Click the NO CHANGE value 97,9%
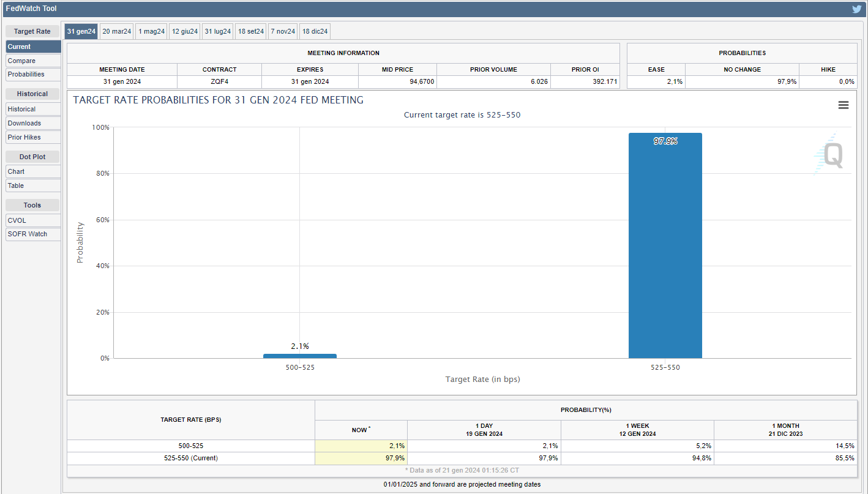Image resolution: width=868 pixels, height=494 pixels. coord(742,81)
